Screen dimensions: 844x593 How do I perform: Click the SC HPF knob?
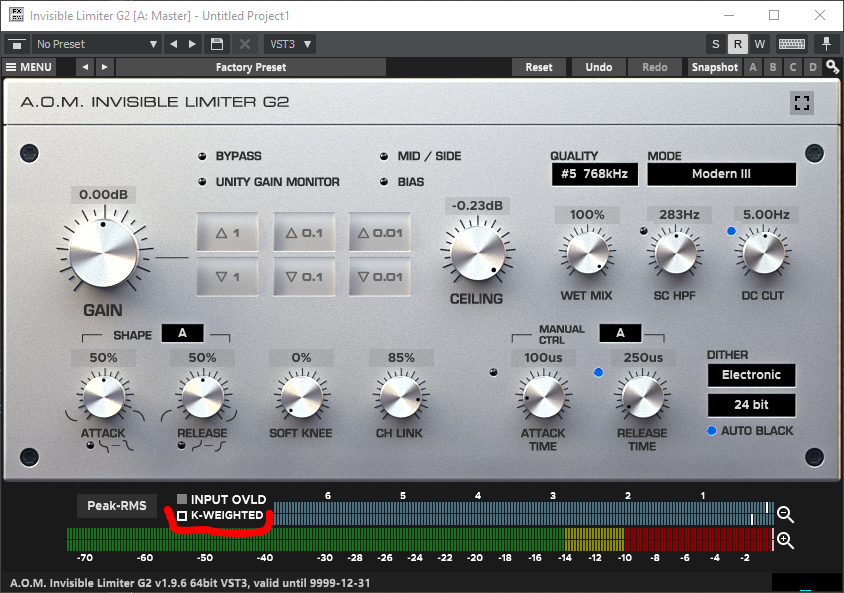pos(676,253)
